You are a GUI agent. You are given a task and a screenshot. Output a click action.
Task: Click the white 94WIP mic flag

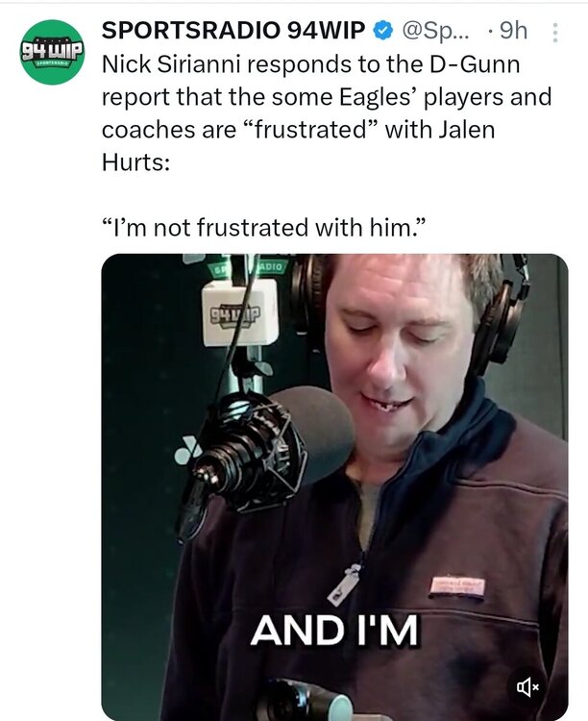[240, 312]
